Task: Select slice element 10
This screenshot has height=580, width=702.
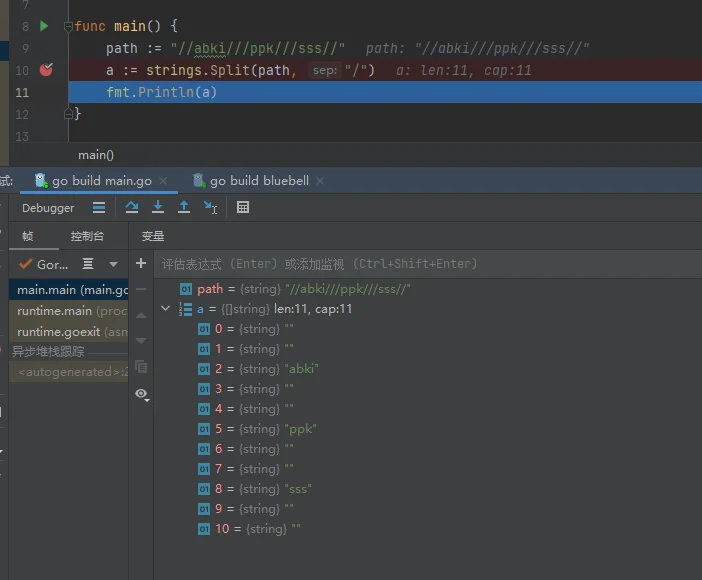Action: point(428,529)
